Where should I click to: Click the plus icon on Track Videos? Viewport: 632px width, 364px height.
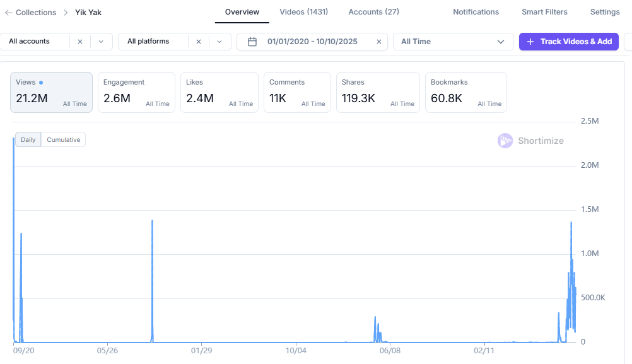coord(530,42)
